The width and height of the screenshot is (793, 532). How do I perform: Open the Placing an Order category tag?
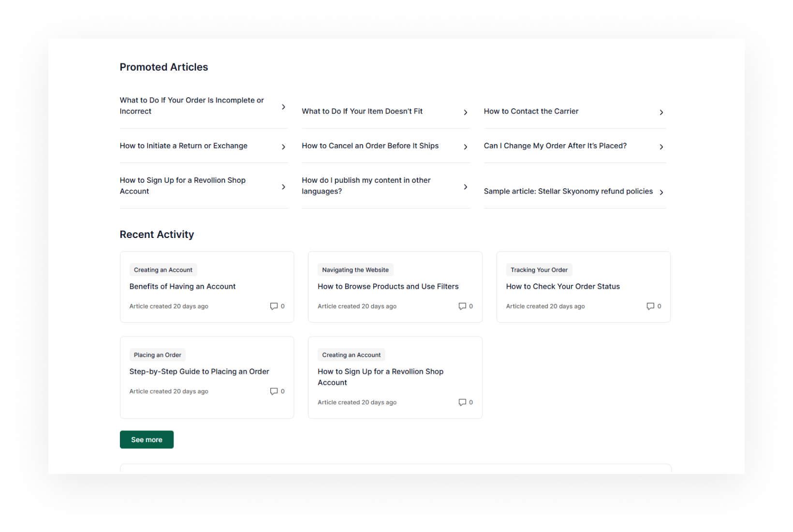[x=157, y=355]
